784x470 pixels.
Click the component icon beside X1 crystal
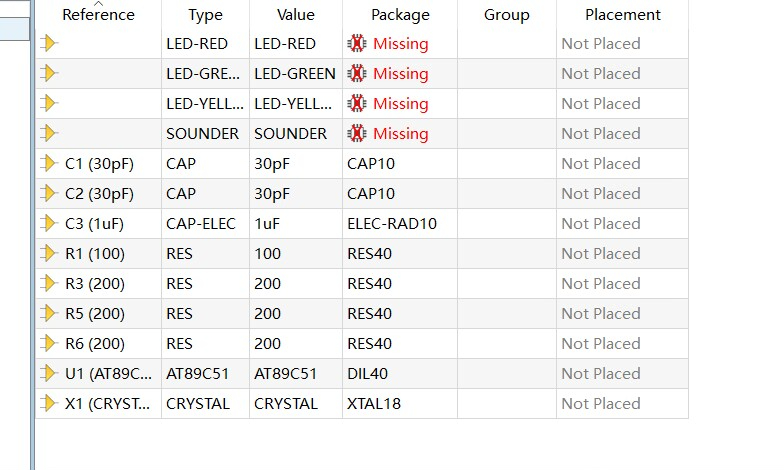[x=48, y=404]
